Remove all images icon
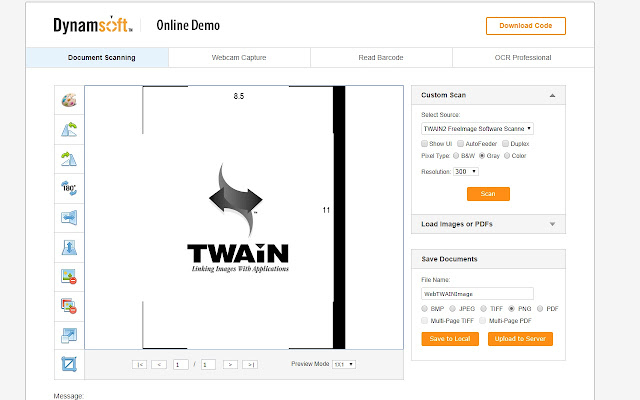The height and width of the screenshot is (400, 640). [x=69, y=306]
